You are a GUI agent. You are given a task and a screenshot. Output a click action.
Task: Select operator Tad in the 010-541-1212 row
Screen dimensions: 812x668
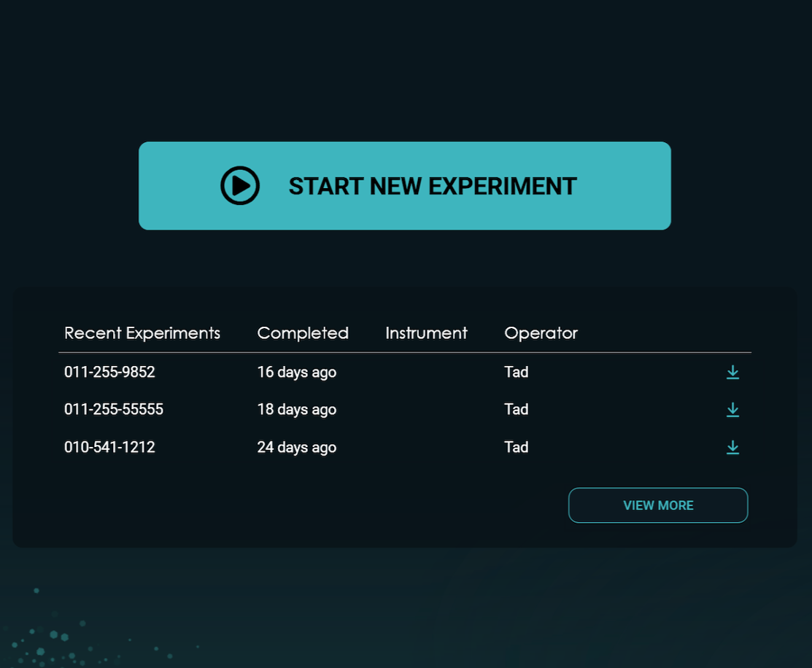coord(517,447)
